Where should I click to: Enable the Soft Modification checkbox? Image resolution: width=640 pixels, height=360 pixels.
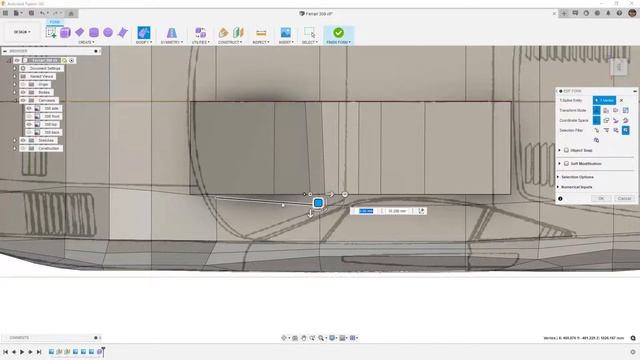click(x=567, y=163)
